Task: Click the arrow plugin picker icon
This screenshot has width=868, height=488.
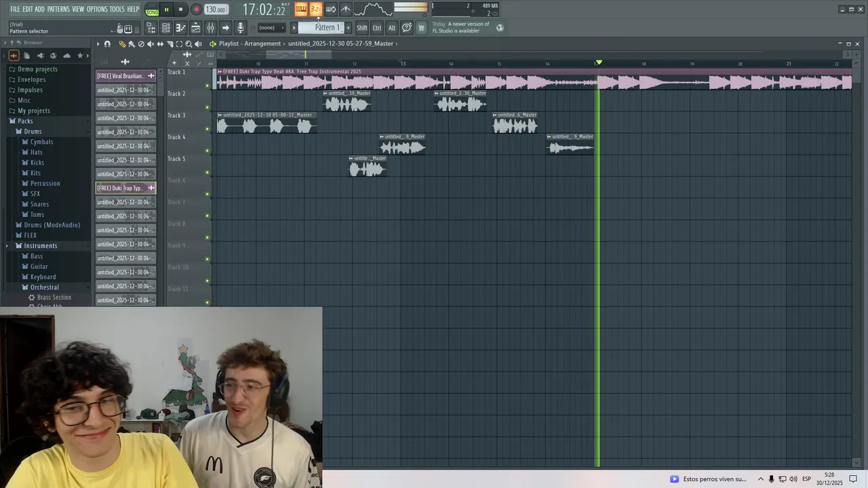Action: coord(225,28)
